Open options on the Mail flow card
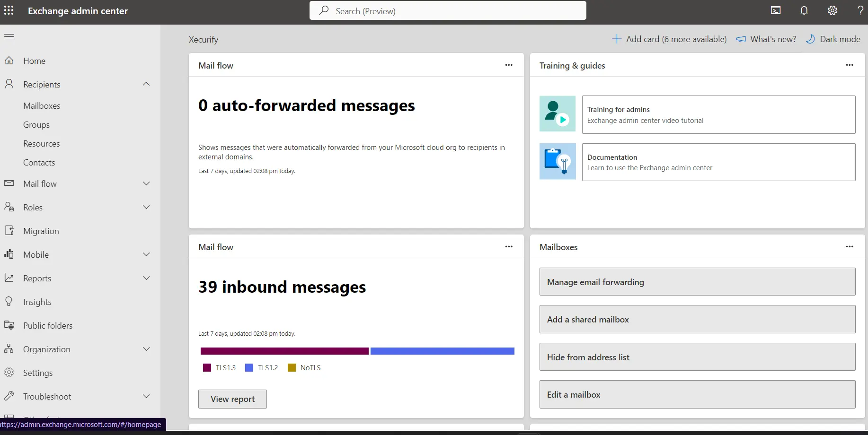The image size is (868, 435). tap(509, 65)
